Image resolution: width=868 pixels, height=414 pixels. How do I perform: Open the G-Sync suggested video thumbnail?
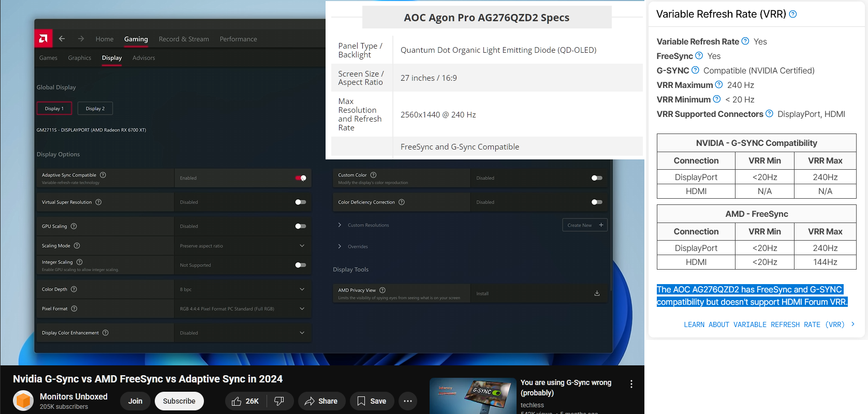pyautogui.click(x=473, y=396)
